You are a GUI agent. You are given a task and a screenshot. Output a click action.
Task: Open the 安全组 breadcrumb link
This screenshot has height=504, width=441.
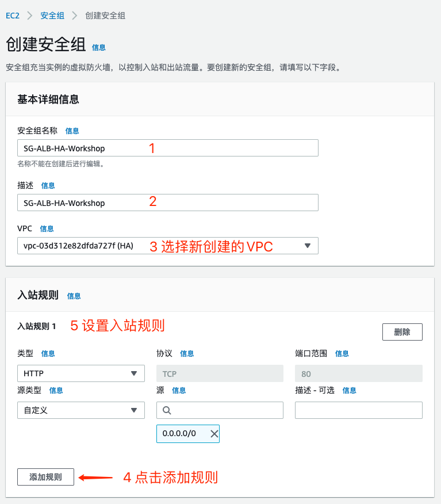(52, 16)
